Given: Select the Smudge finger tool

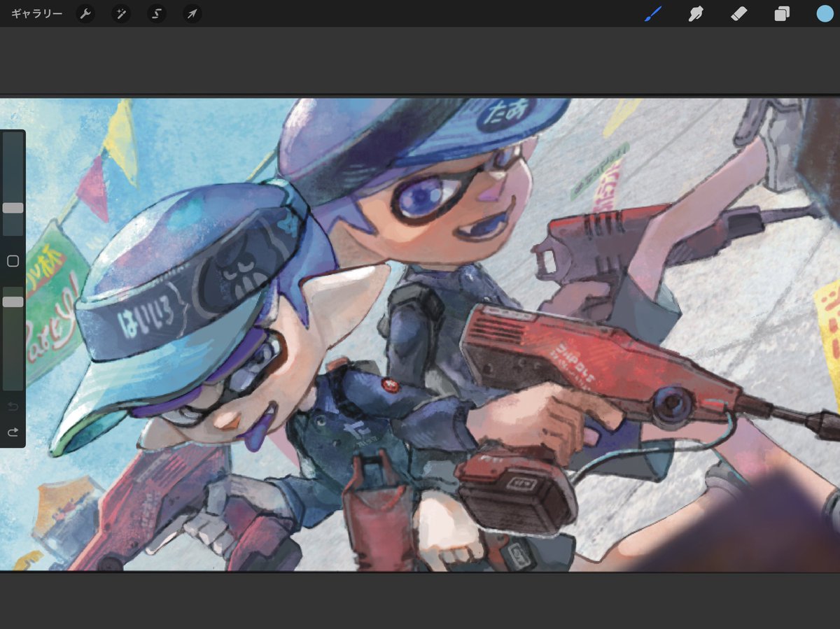Looking at the screenshot, I should tap(695, 14).
